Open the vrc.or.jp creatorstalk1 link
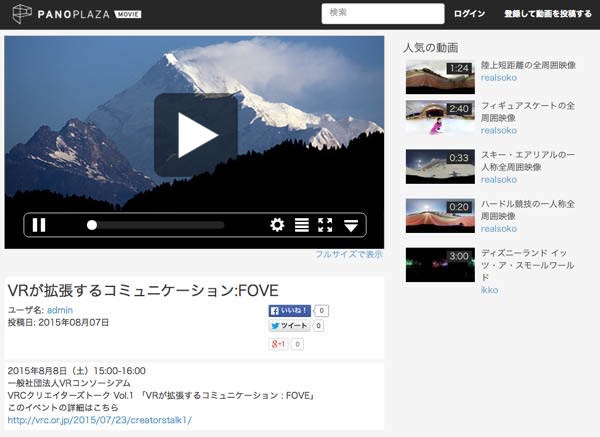The image size is (600, 437). (99, 420)
